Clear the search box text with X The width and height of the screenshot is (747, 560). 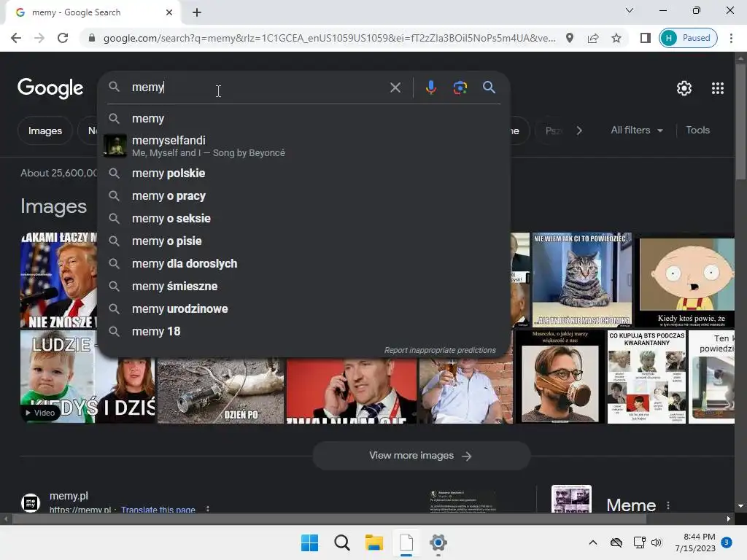tap(395, 87)
